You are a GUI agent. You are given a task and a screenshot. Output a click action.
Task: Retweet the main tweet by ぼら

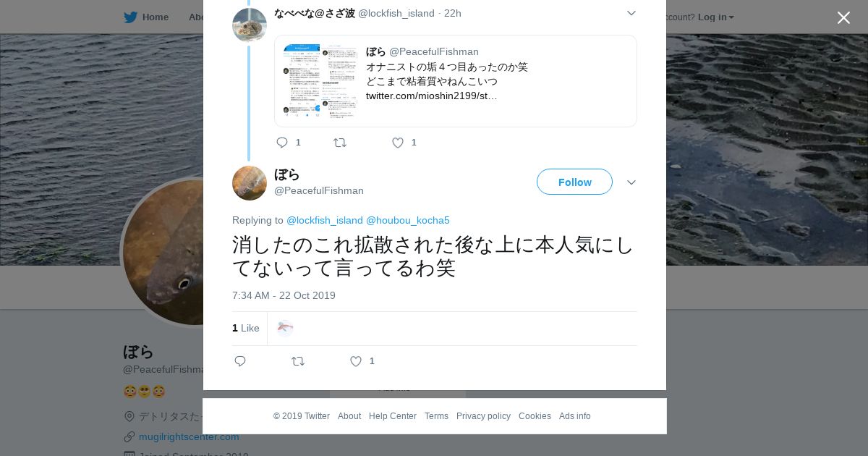pyautogui.click(x=298, y=361)
